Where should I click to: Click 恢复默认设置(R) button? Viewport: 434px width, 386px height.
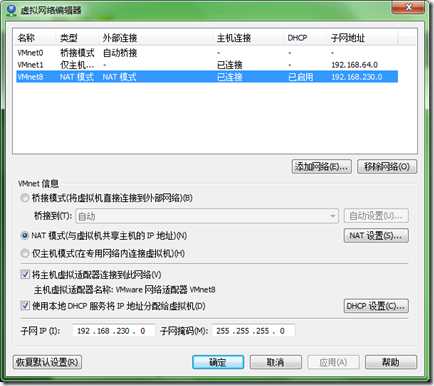pos(47,362)
